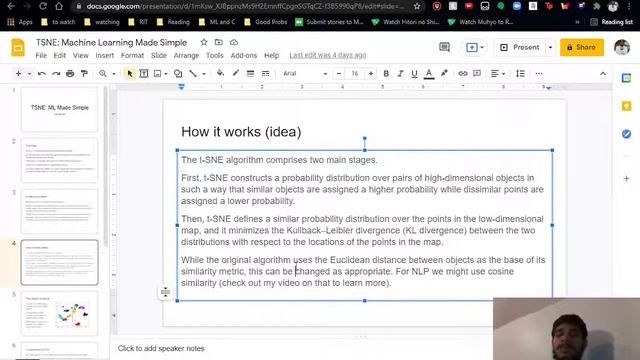This screenshot has height=360, width=640.
Task: Open the text color picker
Action: [x=429, y=73]
